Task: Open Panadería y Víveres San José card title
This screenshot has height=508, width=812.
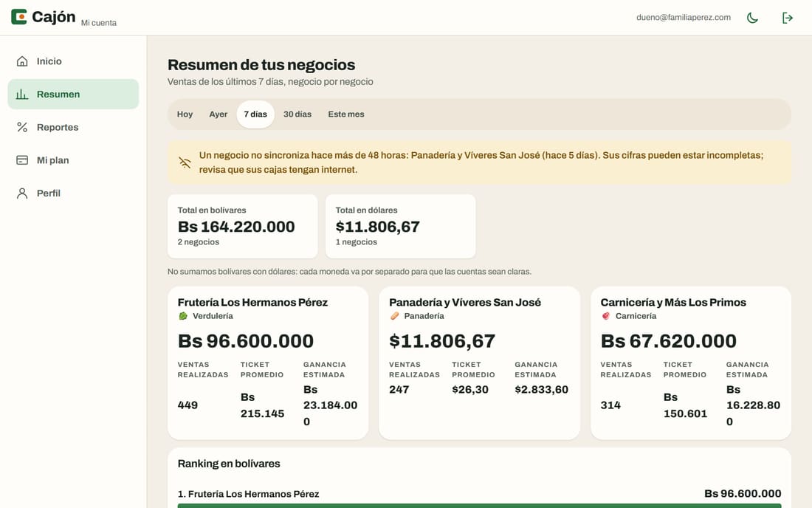Action: pyautogui.click(x=465, y=303)
